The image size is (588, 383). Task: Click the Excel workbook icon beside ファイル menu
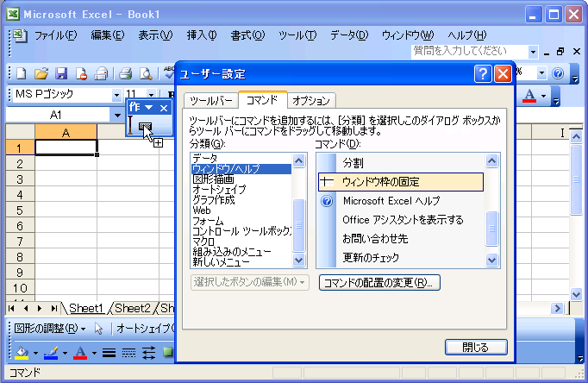tap(20, 35)
